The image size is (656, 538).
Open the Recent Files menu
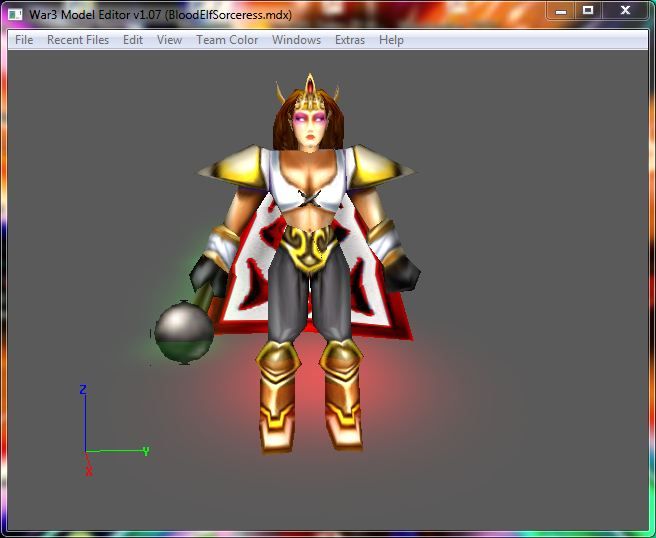tap(78, 40)
